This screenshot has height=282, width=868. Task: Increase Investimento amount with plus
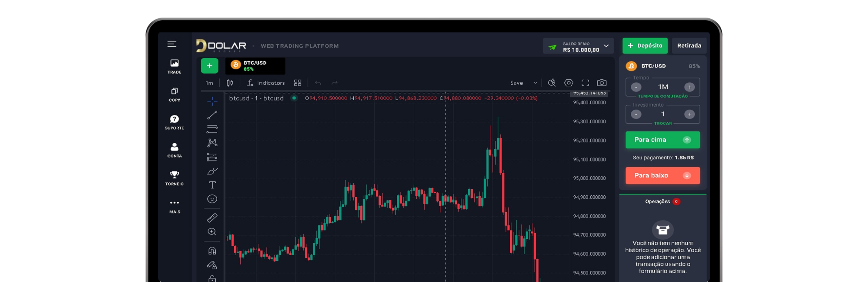point(689,114)
